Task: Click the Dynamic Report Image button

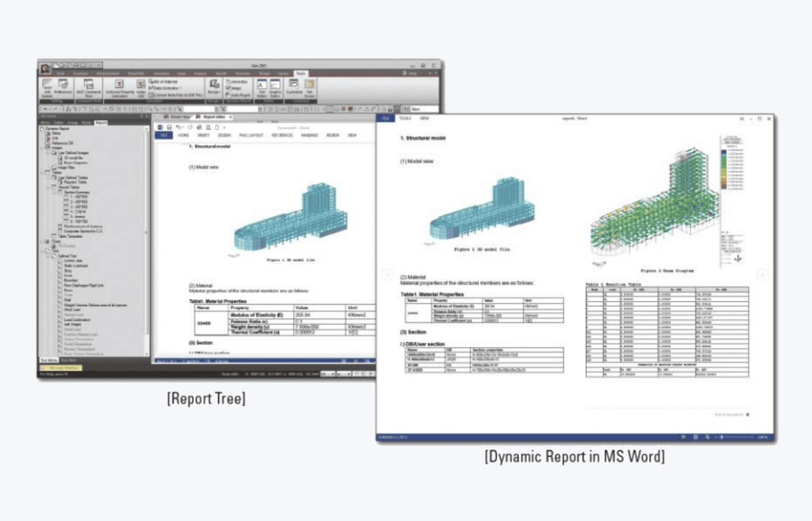Action: tap(234, 89)
